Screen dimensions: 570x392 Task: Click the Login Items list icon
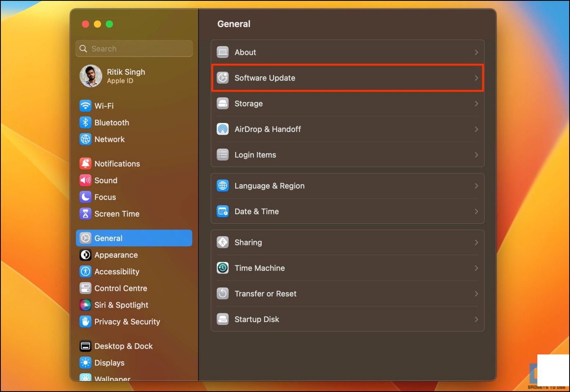coord(223,155)
